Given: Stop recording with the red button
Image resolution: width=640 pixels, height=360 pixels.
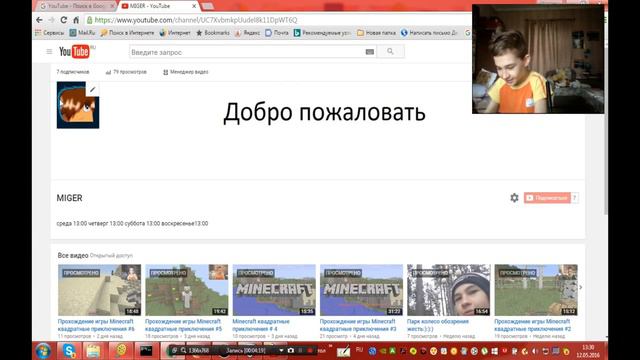Looking at the screenshot, I should pyautogui.click(x=310, y=350).
